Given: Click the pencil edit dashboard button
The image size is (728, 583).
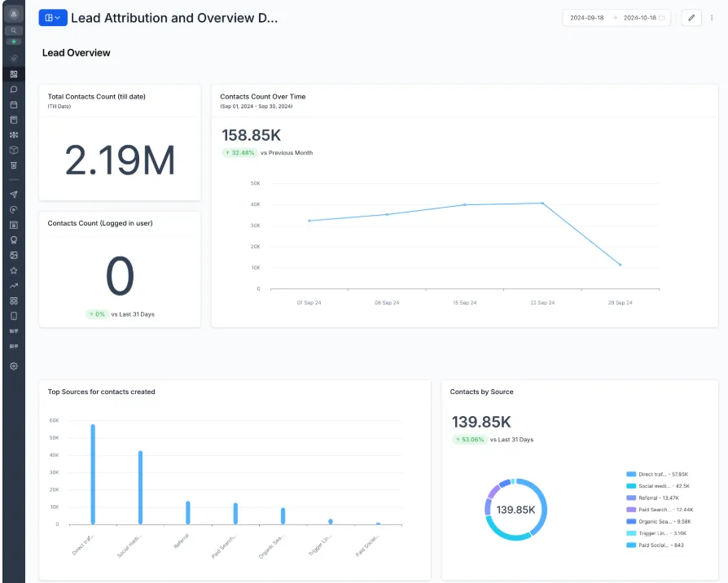Looking at the screenshot, I should 691,18.
